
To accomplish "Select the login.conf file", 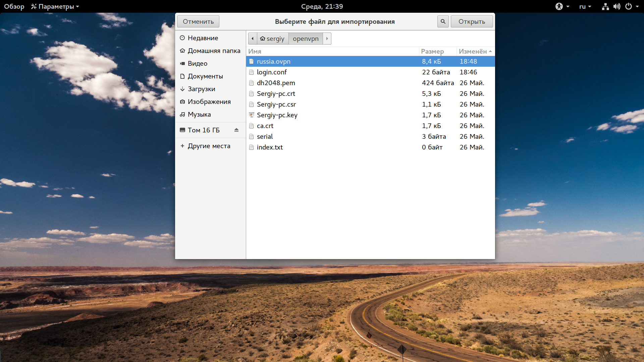I will [x=370, y=72].
